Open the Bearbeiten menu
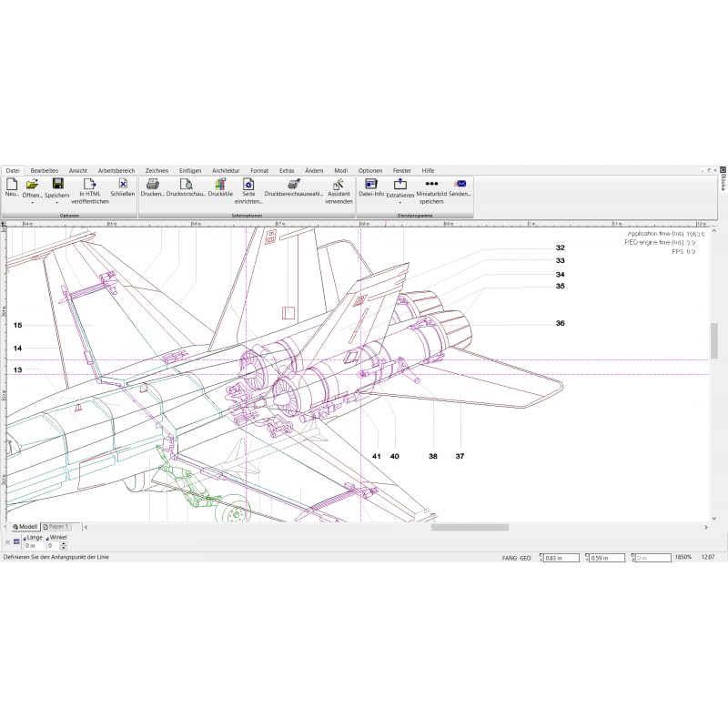This screenshot has height=728, width=728. coord(44,170)
